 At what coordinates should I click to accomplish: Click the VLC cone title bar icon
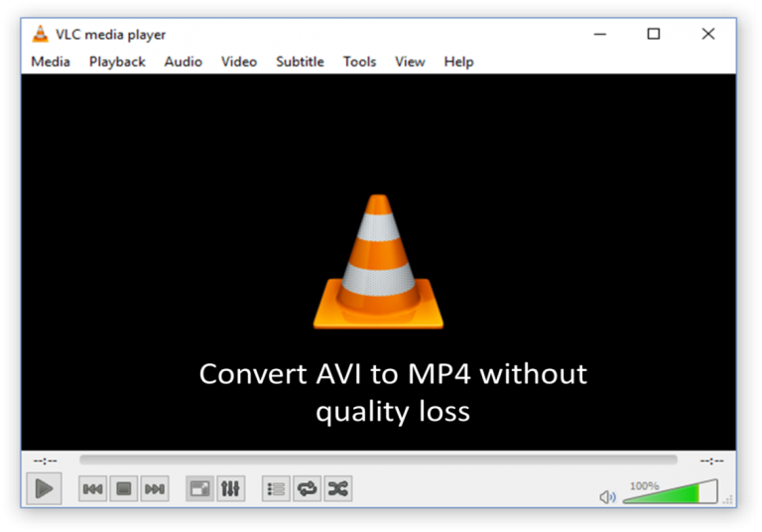pos(40,34)
